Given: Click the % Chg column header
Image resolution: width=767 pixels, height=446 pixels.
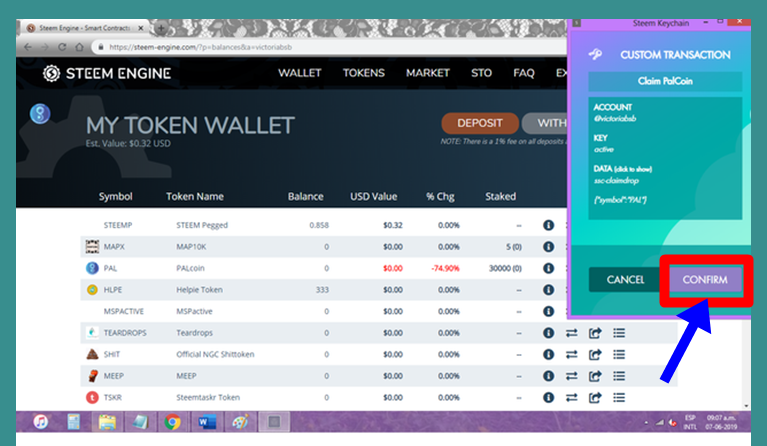Looking at the screenshot, I should coord(440,197).
